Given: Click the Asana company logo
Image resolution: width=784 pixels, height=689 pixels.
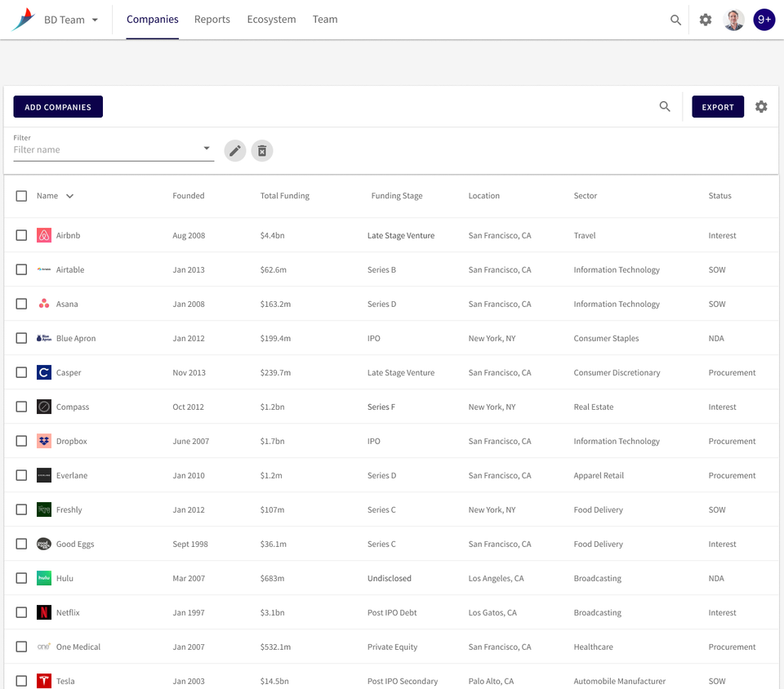Looking at the screenshot, I should coord(44,304).
